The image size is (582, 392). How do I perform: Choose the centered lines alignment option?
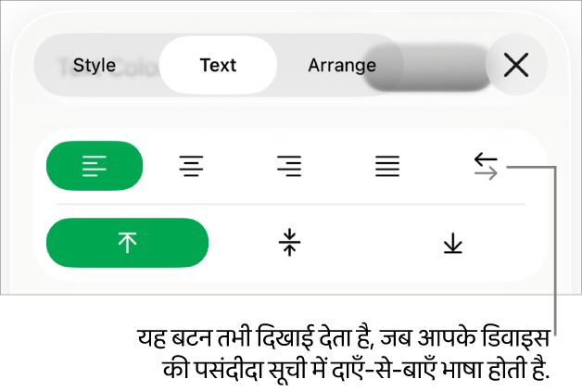tap(192, 167)
